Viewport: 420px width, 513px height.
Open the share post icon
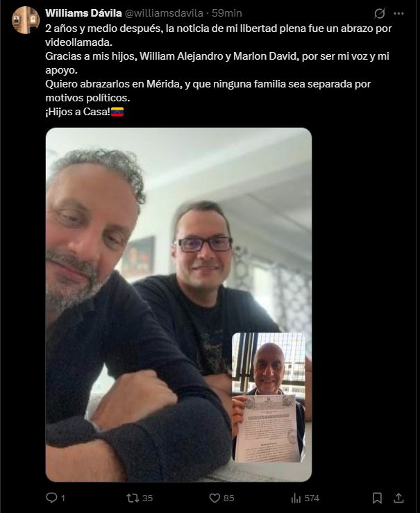tap(398, 498)
